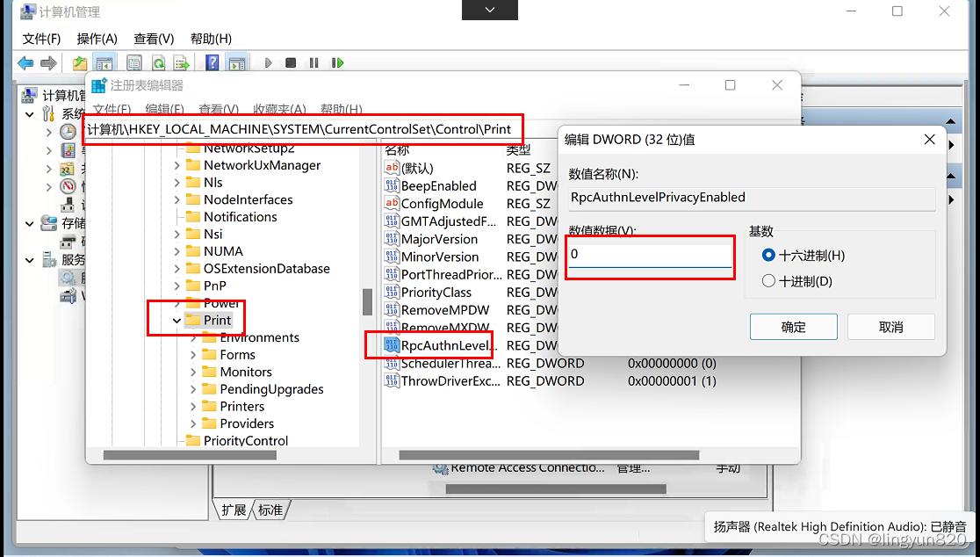
Task: Click the Back navigation arrow in Computer Management
Action: pyautogui.click(x=25, y=62)
